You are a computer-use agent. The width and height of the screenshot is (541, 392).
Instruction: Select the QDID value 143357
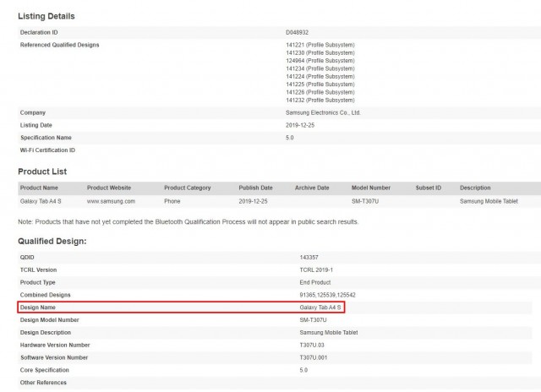click(x=309, y=258)
